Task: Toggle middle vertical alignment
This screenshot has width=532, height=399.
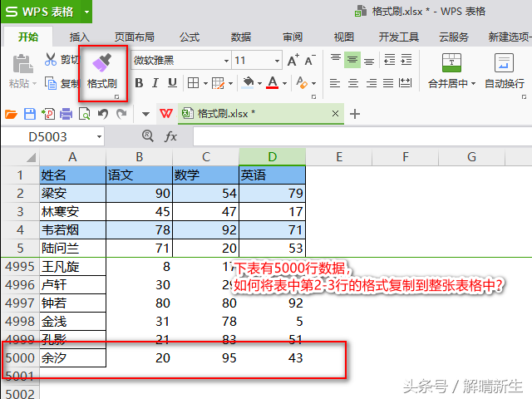Action: pyautogui.click(x=352, y=60)
